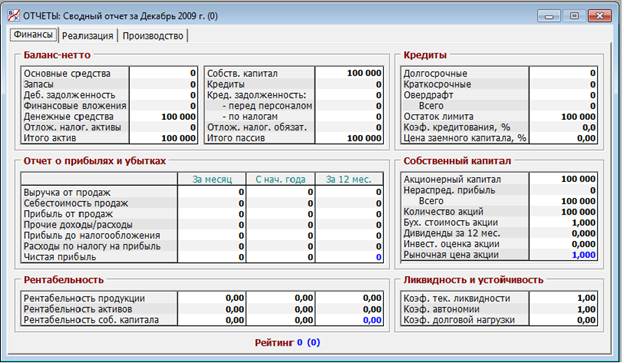Select the Рентабельность продукции row
The width and height of the screenshot is (624, 363).
point(202,298)
